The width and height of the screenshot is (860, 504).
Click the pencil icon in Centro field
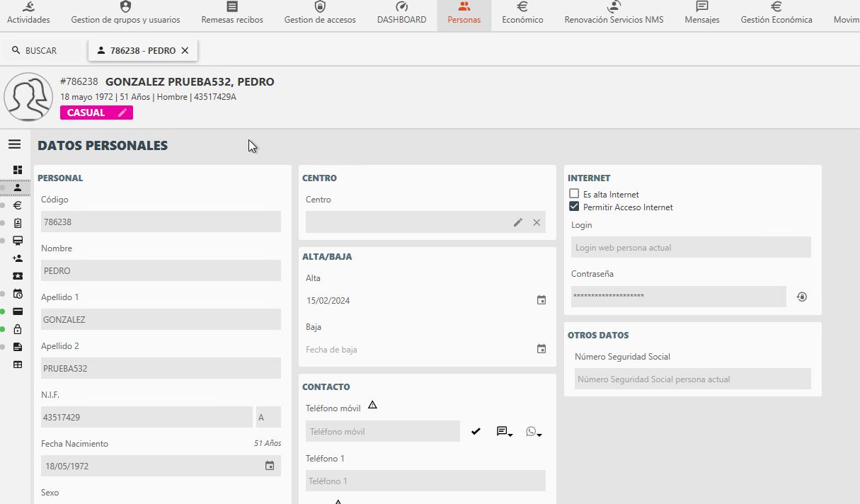518,222
